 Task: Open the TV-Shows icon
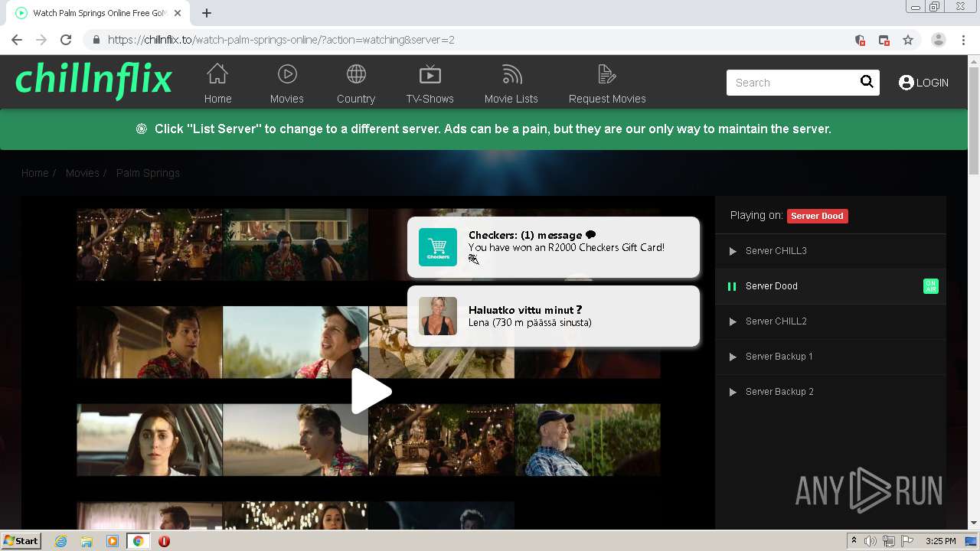pyautogui.click(x=430, y=74)
